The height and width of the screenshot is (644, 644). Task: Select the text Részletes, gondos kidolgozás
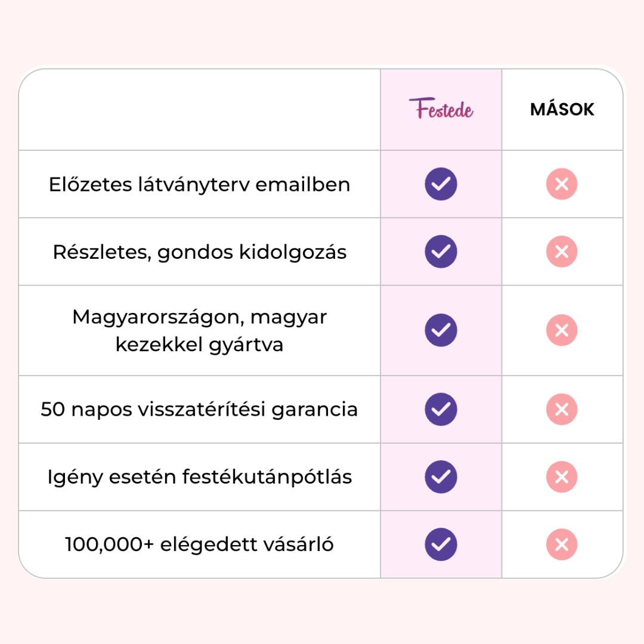point(199,252)
